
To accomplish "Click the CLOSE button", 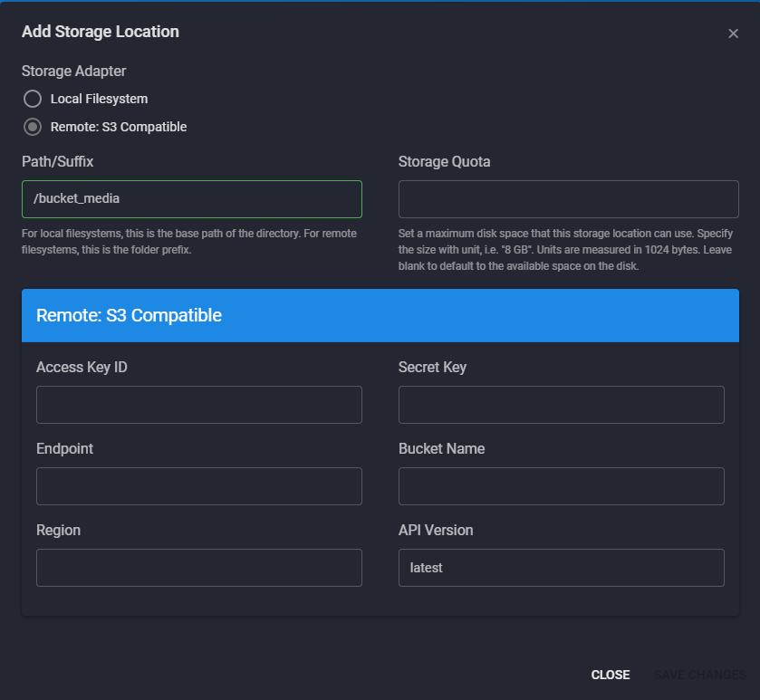I will (x=611, y=675).
